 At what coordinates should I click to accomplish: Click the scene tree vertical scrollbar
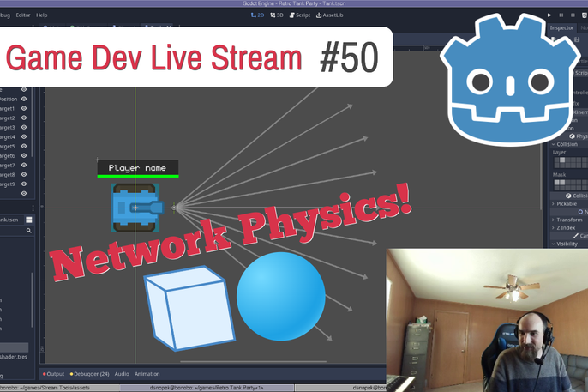[x=33, y=120]
